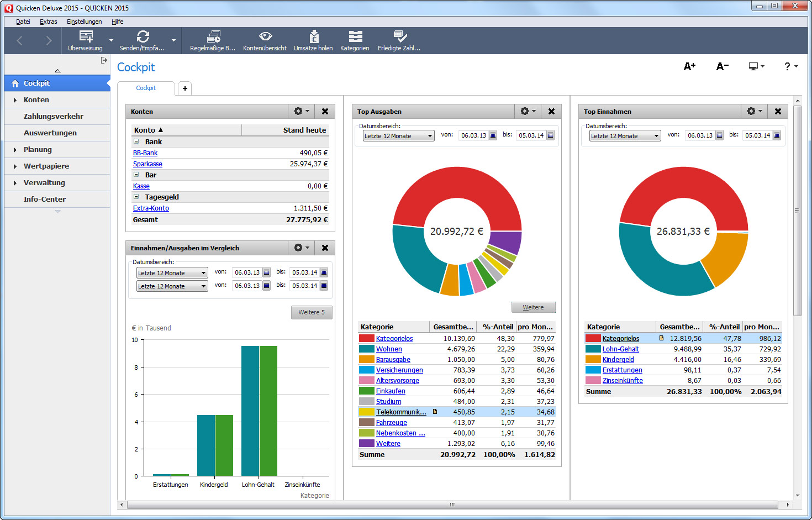Viewport: 812px width, 520px height.
Task: Click the Umsätze holen toolbar icon
Action: 314,37
